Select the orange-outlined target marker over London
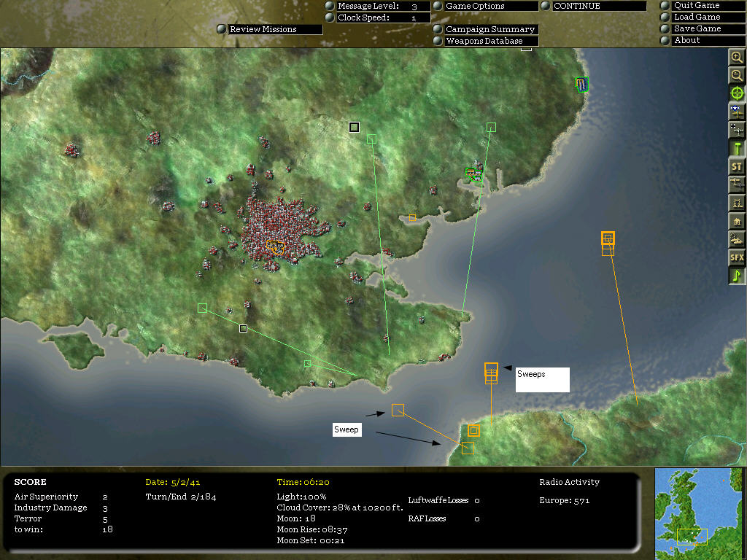The image size is (747, 560). point(275,246)
